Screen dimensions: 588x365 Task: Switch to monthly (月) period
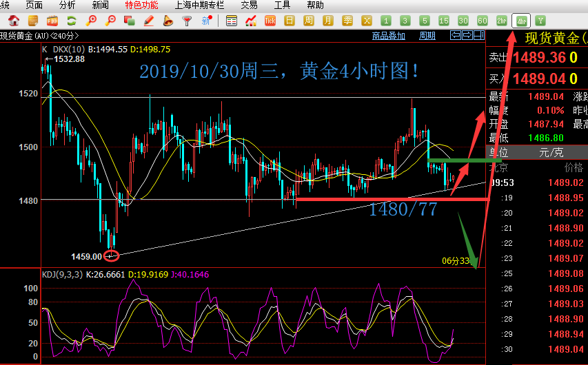coord(327,21)
